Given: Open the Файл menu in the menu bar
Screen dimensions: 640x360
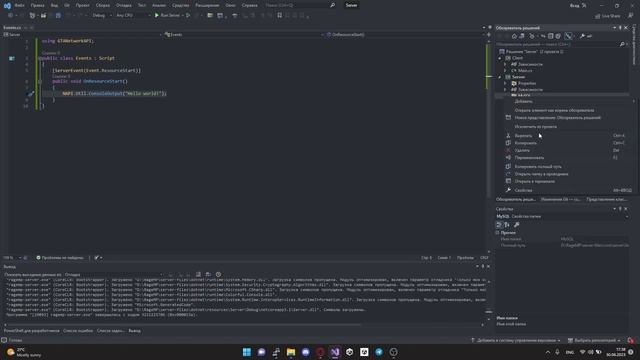Looking at the screenshot, I should pyautogui.click(x=19, y=5).
